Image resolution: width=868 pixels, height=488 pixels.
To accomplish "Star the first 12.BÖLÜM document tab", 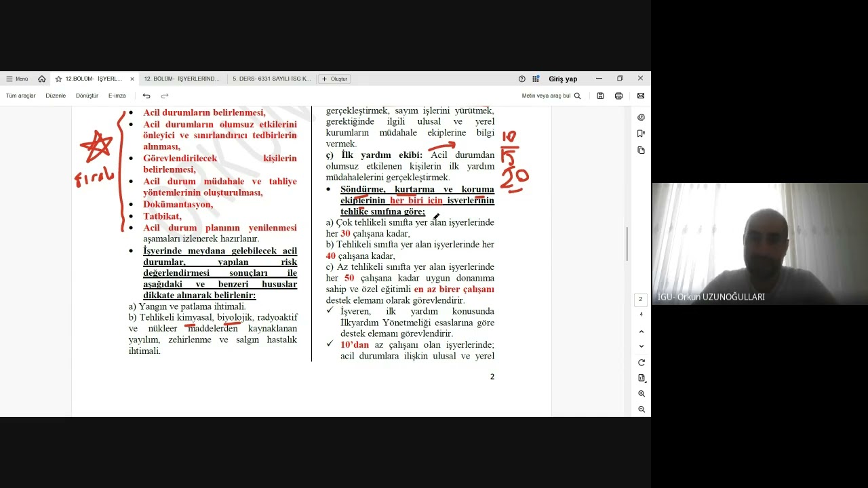I will tap(58, 79).
